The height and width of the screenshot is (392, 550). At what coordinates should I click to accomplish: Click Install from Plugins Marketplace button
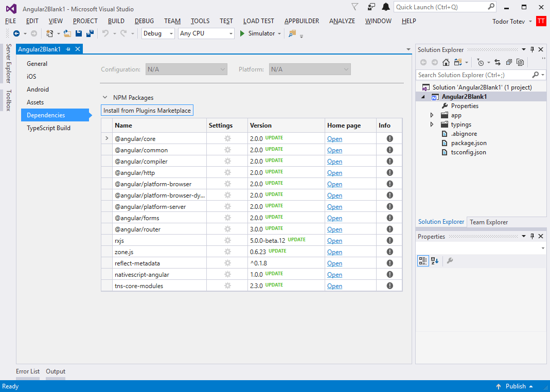[147, 111]
